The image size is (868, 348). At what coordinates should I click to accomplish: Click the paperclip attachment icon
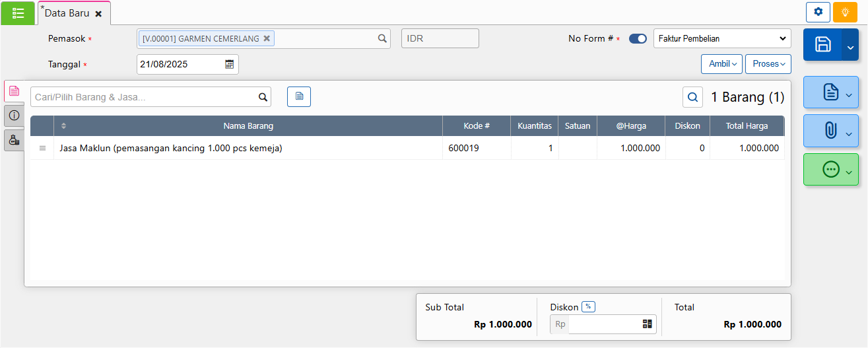tap(830, 131)
